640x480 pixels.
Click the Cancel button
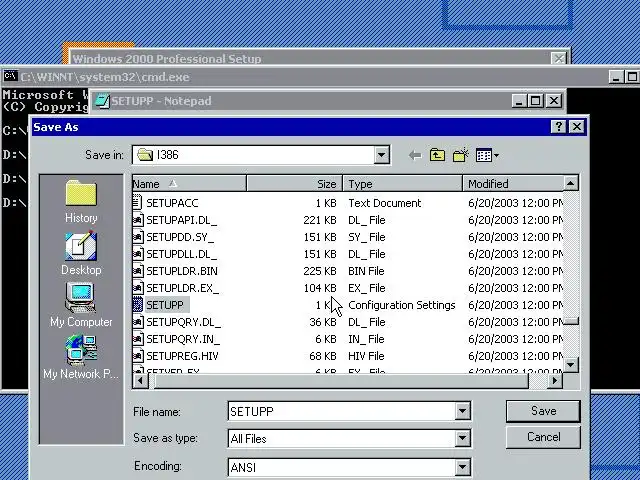[x=543, y=437]
